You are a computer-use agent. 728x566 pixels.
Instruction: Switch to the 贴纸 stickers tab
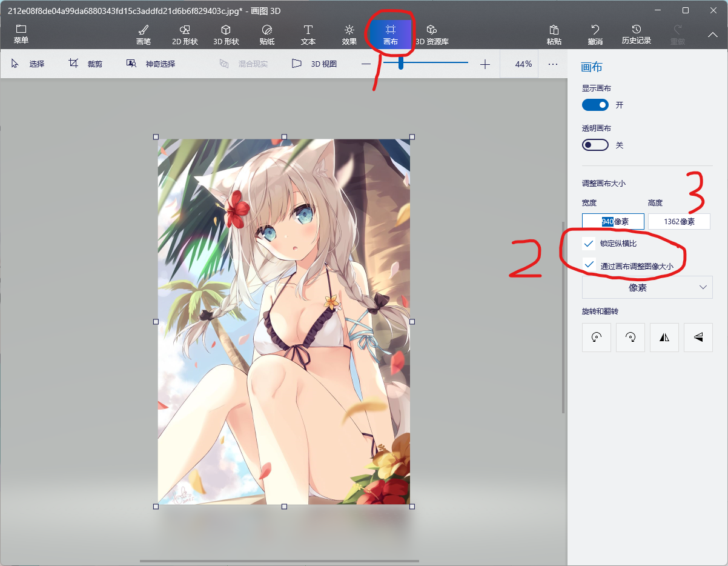click(267, 35)
